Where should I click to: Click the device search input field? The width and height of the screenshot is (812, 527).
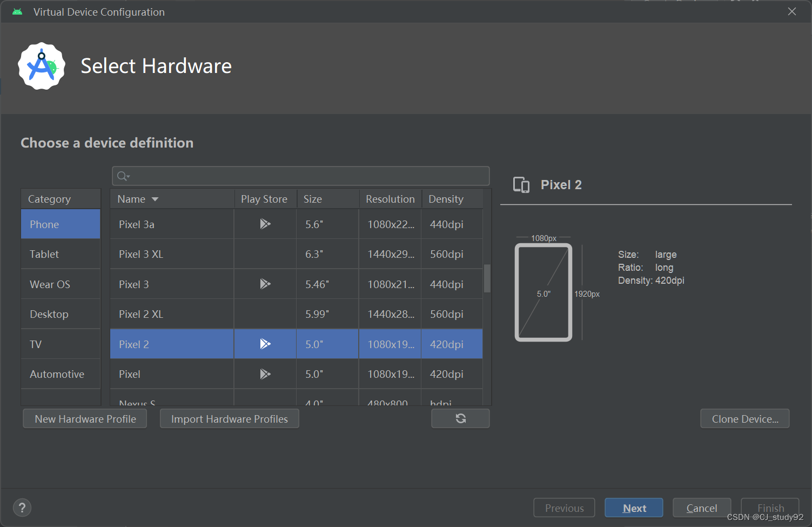tap(301, 176)
